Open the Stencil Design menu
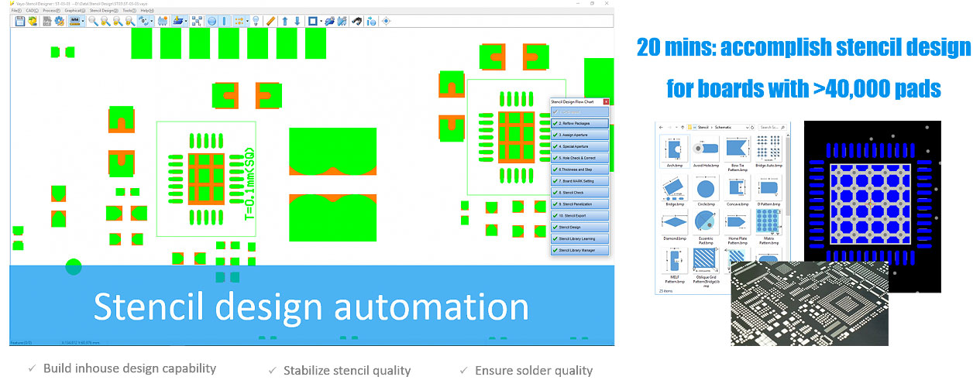The height and width of the screenshot is (387, 980). tap(101, 10)
